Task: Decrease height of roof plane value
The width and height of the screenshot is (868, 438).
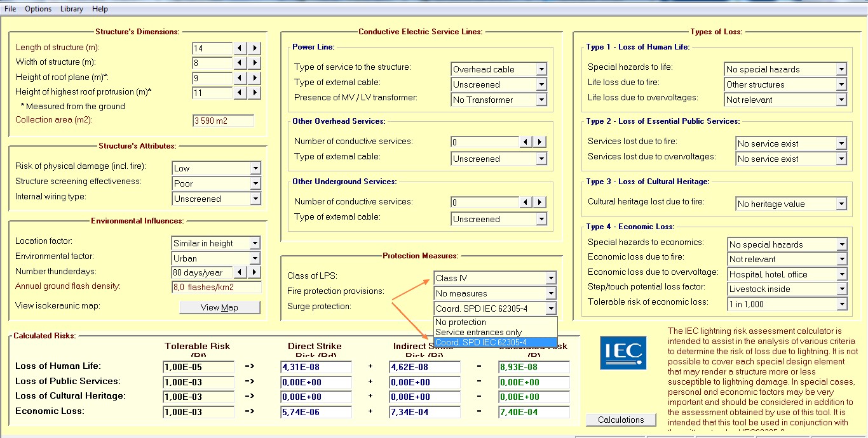Action: [240, 77]
